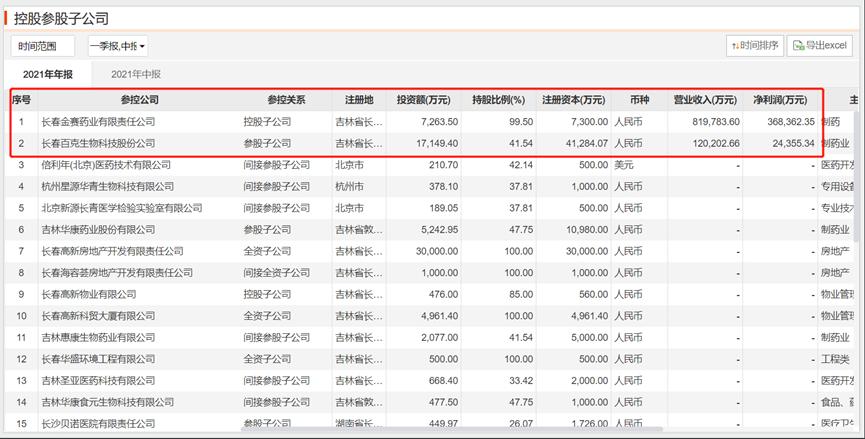The height and width of the screenshot is (439, 865).
Task: Select 长春高新物业有限公司 row name
Action: tap(89, 294)
